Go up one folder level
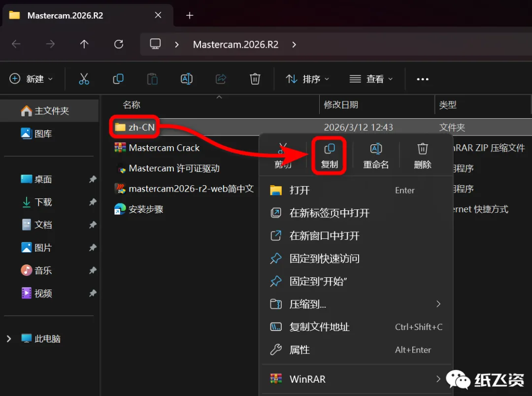The height and width of the screenshot is (396, 532). point(84,44)
